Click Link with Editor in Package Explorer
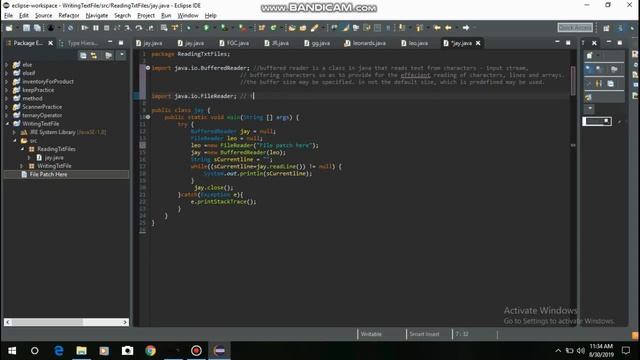Image resolution: width=640 pixels, height=360 pixels. [x=94, y=56]
